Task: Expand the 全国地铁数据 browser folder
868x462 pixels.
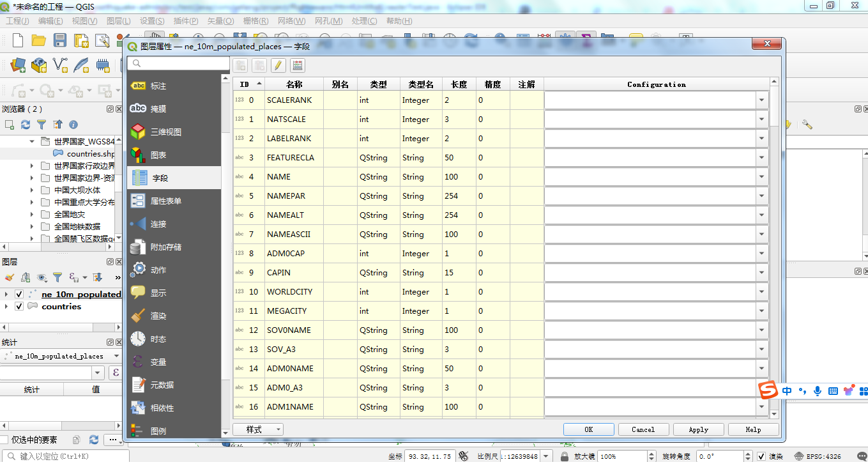Action: 32,226
